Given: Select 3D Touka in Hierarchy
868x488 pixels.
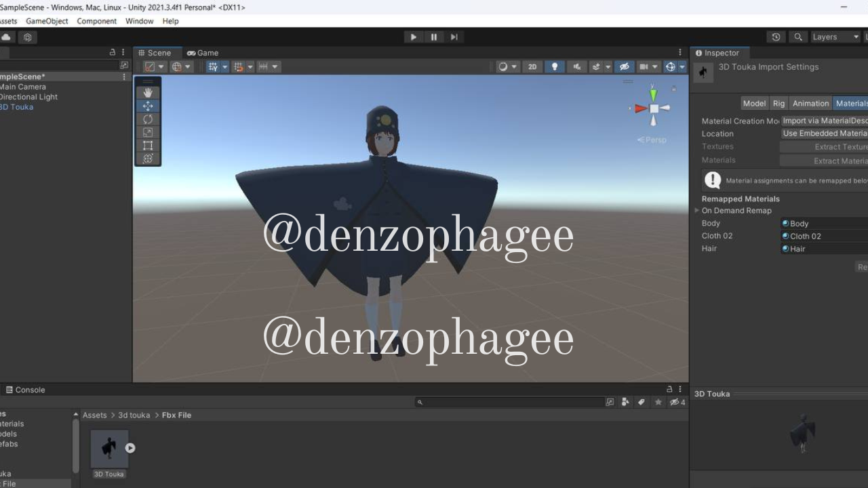Looking at the screenshot, I should point(16,107).
